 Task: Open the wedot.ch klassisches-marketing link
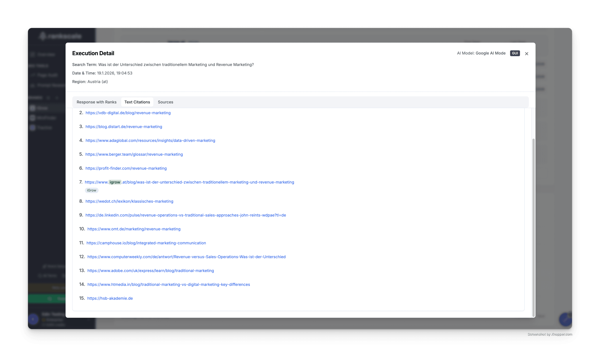[129, 201]
